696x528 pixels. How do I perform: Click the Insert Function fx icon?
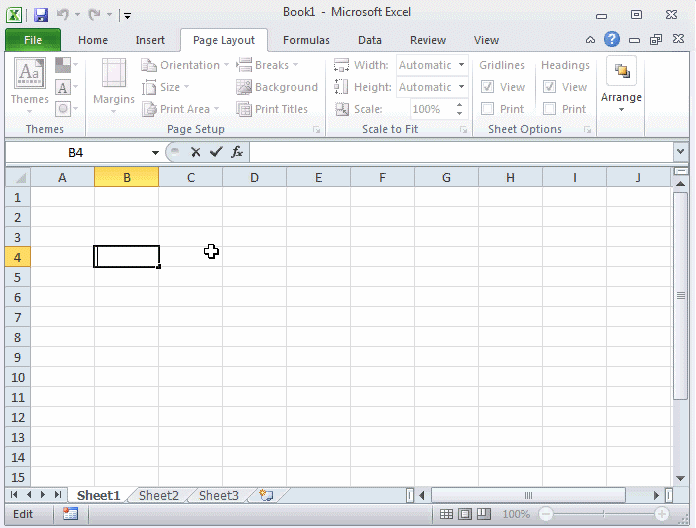coord(237,152)
